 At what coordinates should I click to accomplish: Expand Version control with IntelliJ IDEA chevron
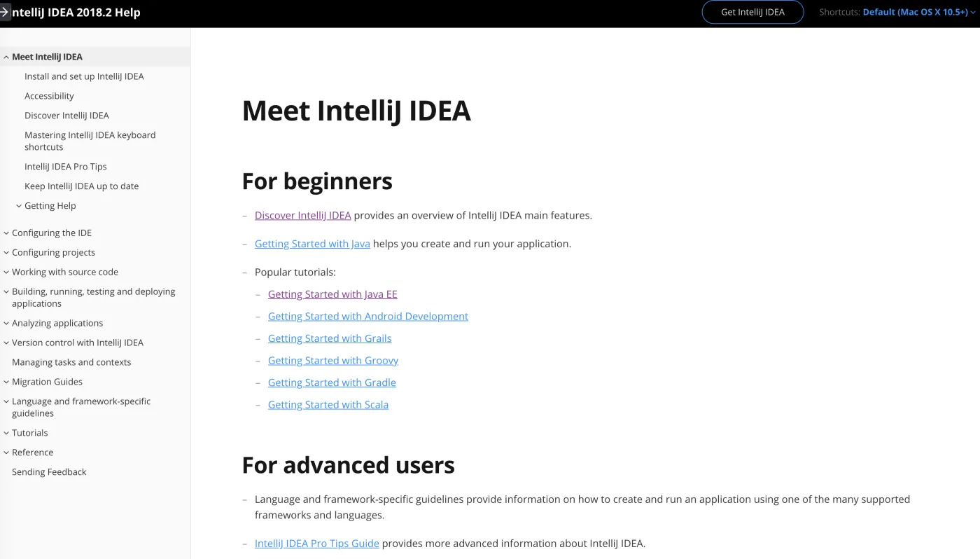coord(6,343)
